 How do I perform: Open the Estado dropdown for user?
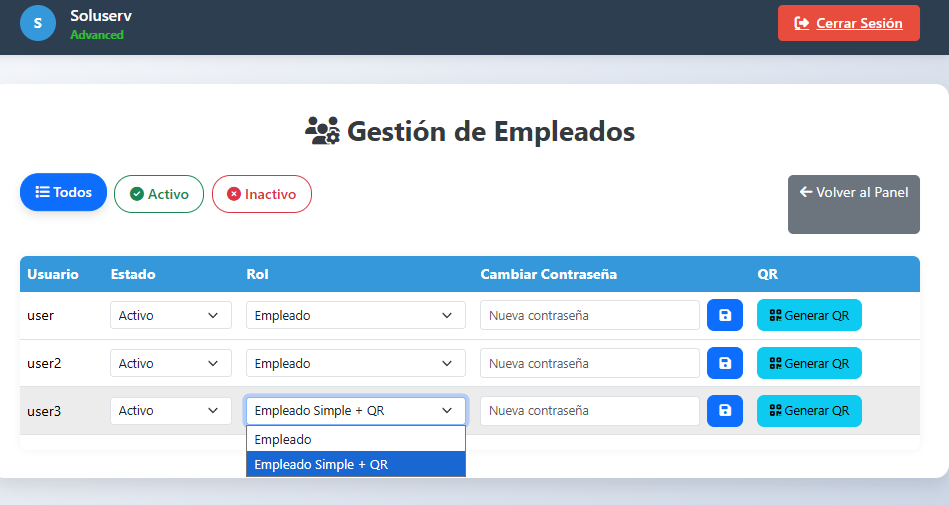170,315
